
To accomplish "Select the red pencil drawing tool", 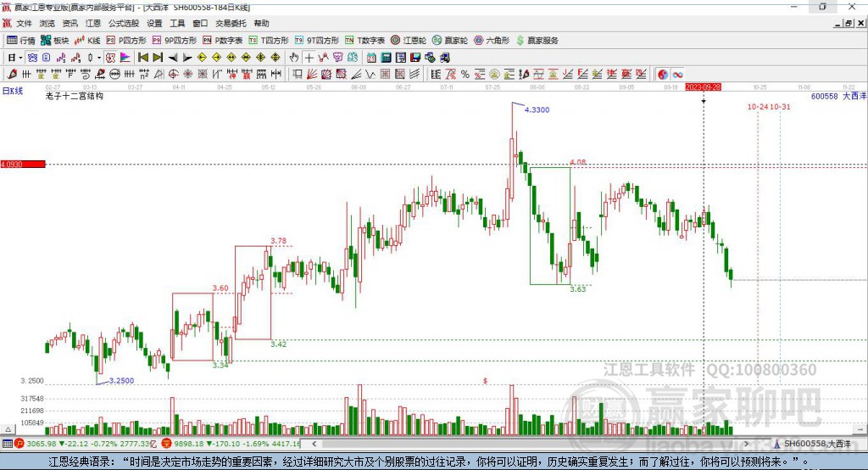I will point(12,75).
